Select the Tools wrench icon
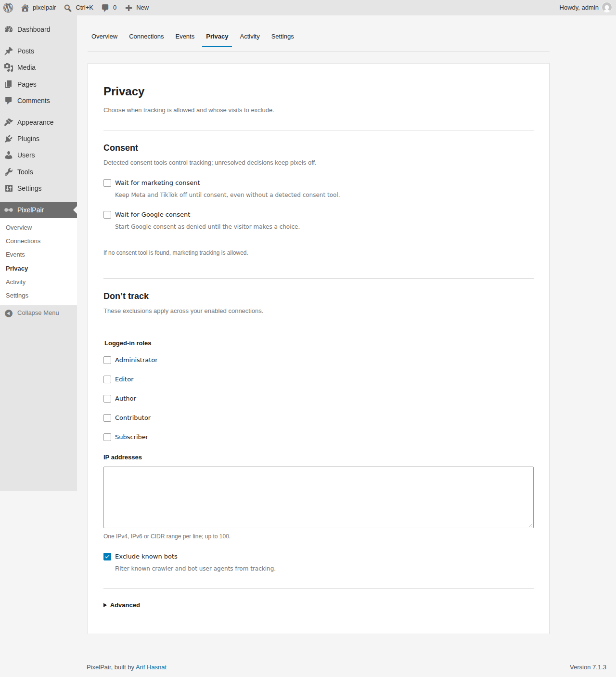616x677 pixels. click(9, 172)
